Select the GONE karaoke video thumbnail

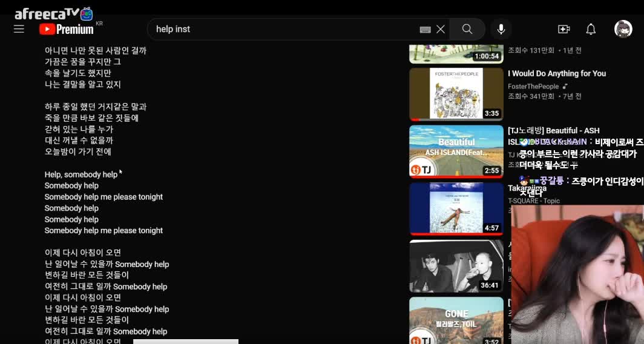click(456, 320)
